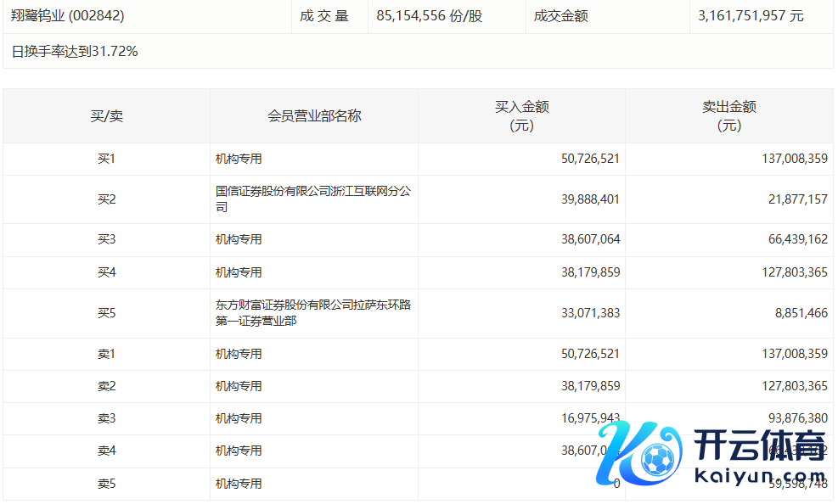Click the 会员营业部名称 column header

pyautogui.click(x=314, y=115)
